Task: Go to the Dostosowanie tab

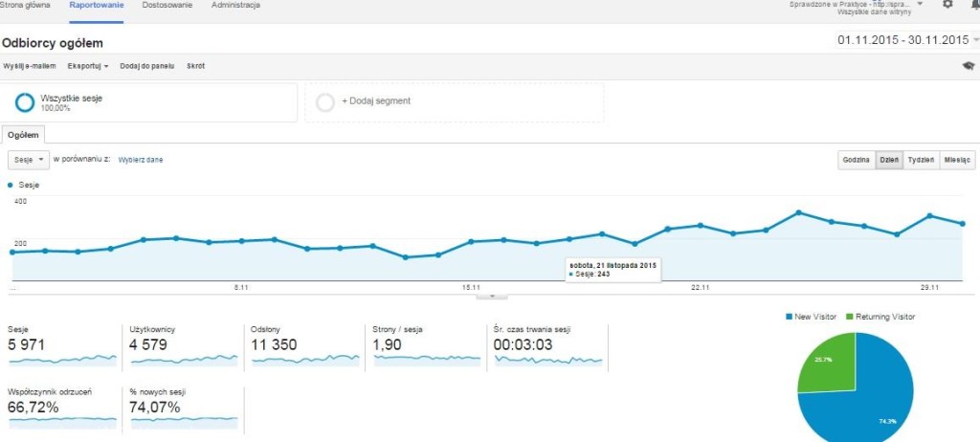Action: tap(167, 5)
